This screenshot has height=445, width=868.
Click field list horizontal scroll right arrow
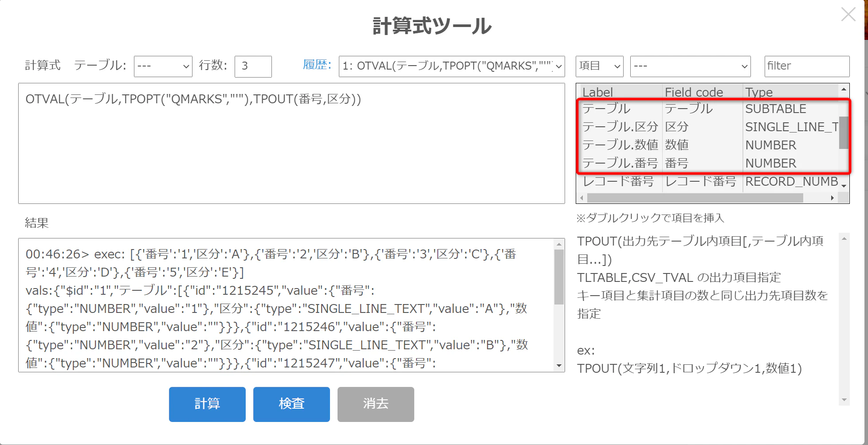point(833,198)
